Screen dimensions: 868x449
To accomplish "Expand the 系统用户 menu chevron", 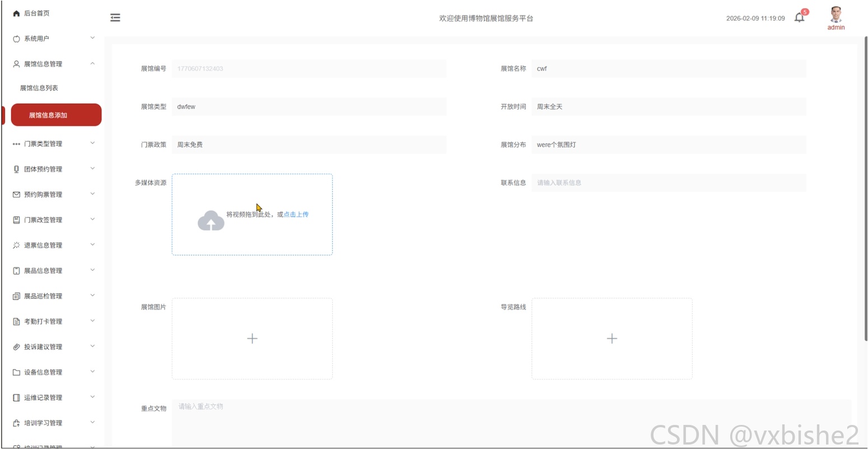I will [x=92, y=38].
